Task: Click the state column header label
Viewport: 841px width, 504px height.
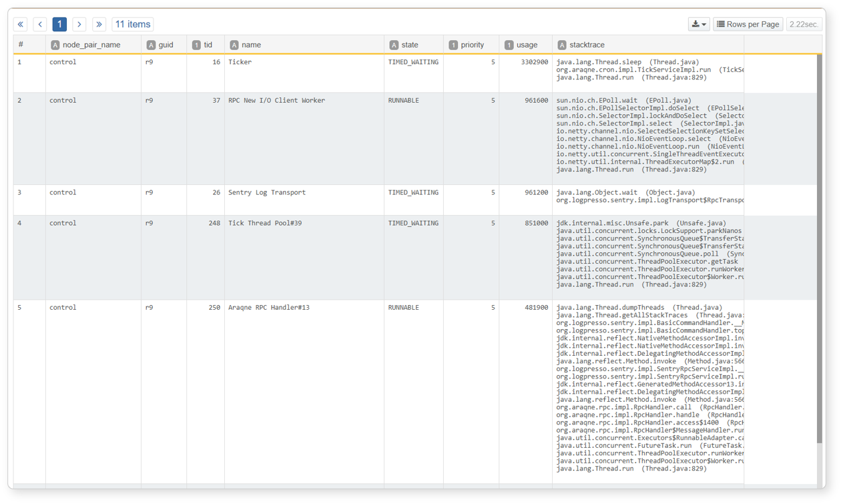Action: pyautogui.click(x=410, y=45)
